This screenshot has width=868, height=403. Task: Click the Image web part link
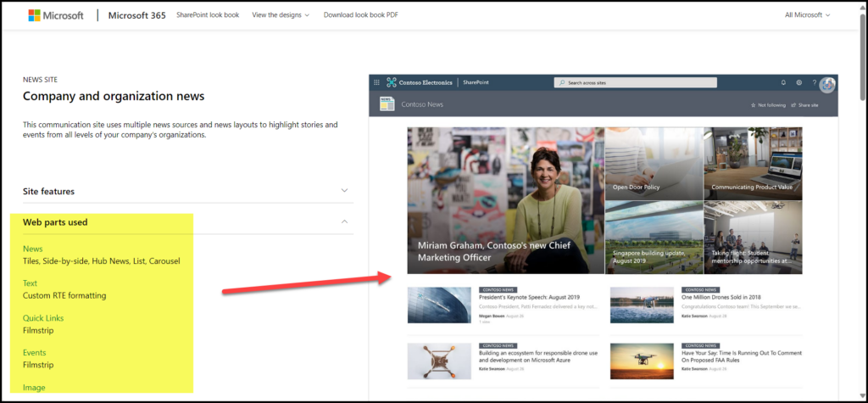click(x=34, y=388)
